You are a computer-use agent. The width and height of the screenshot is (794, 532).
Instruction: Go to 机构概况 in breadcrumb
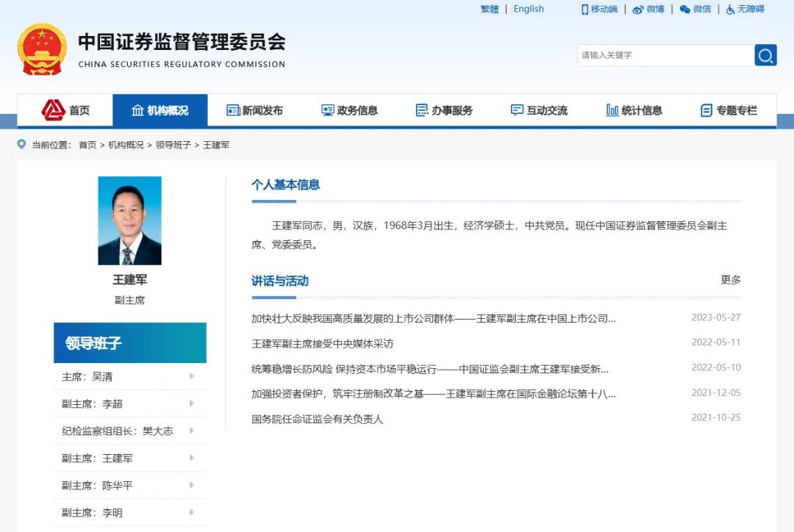pyautogui.click(x=126, y=145)
